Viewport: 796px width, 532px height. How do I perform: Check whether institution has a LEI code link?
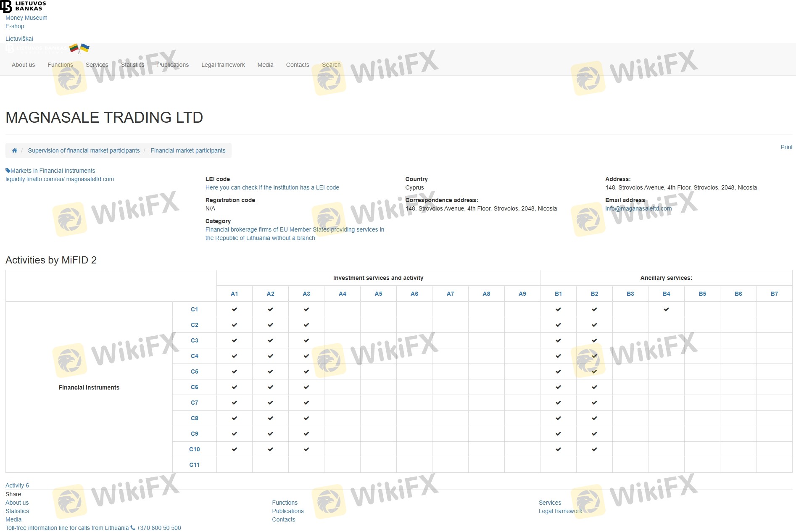[x=272, y=187]
